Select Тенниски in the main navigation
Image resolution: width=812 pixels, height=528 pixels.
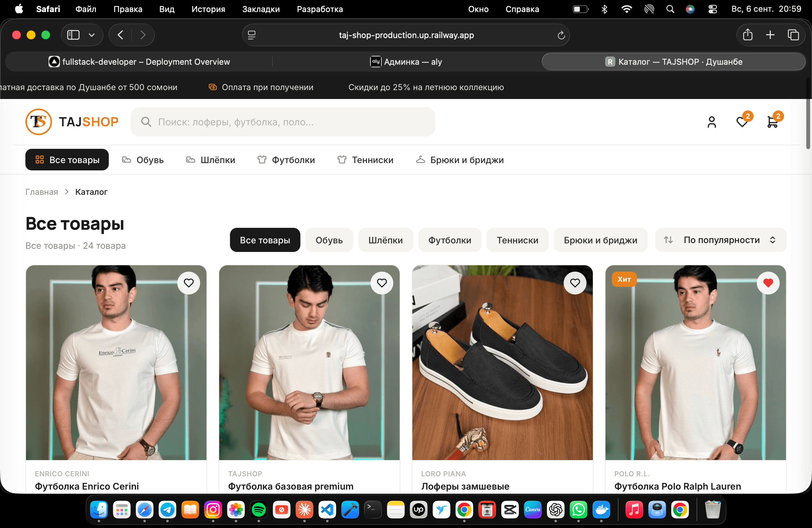click(x=365, y=160)
